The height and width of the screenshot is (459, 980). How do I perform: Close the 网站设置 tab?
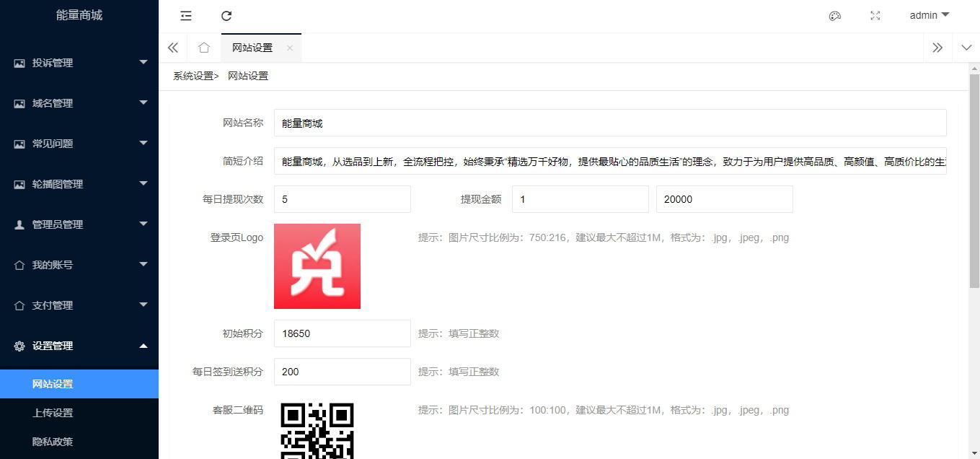(290, 48)
